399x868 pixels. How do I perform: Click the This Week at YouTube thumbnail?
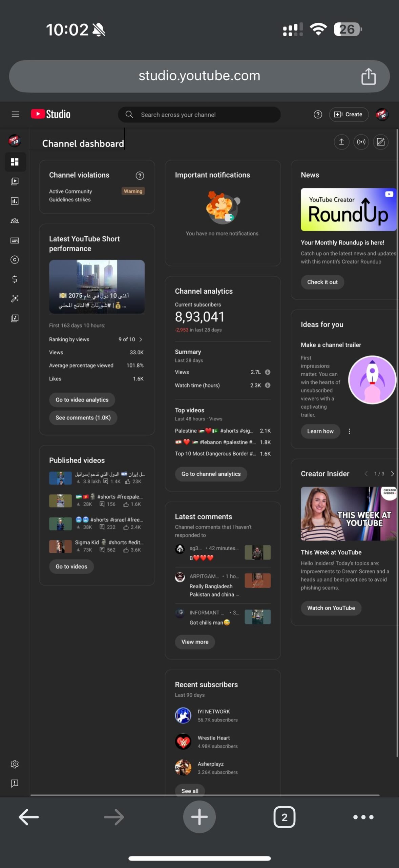point(349,514)
